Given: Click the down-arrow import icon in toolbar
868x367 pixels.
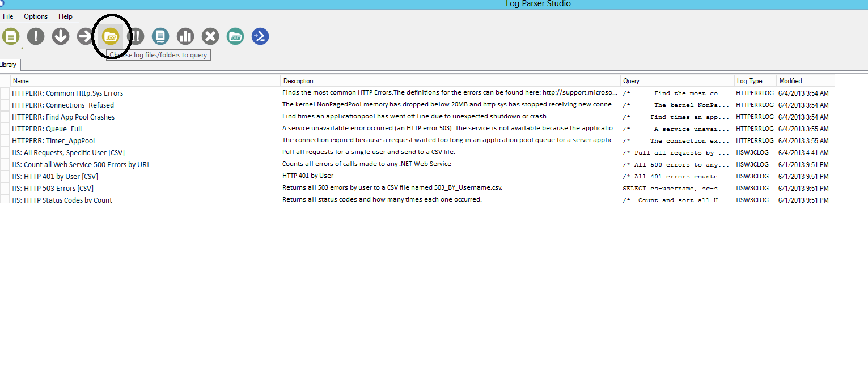Looking at the screenshot, I should (x=61, y=37).
